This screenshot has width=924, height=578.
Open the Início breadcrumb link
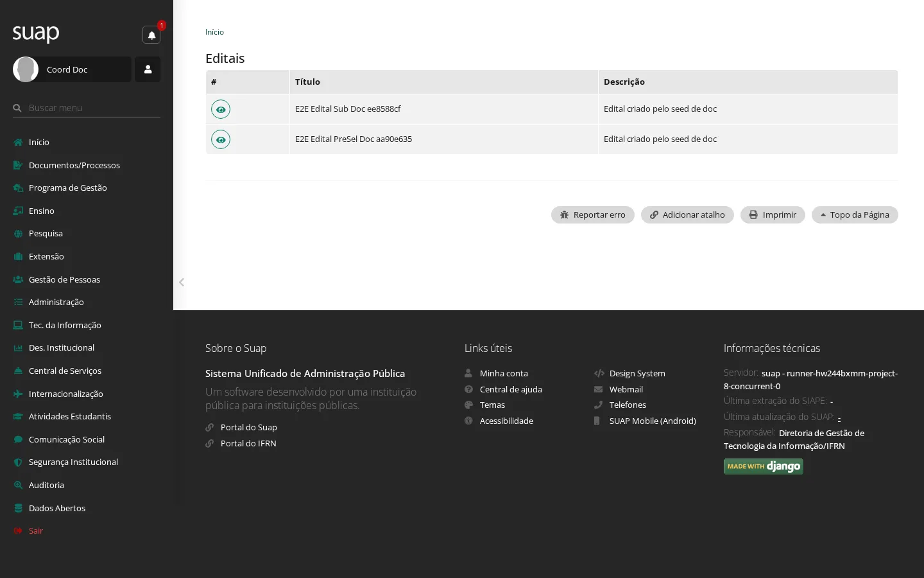pos(214,32)
